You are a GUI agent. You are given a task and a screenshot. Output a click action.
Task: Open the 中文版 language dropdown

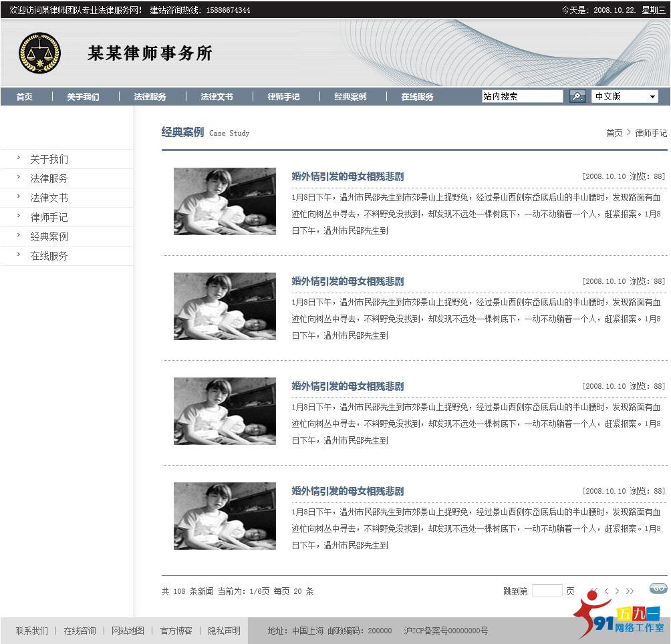(624, 96)
